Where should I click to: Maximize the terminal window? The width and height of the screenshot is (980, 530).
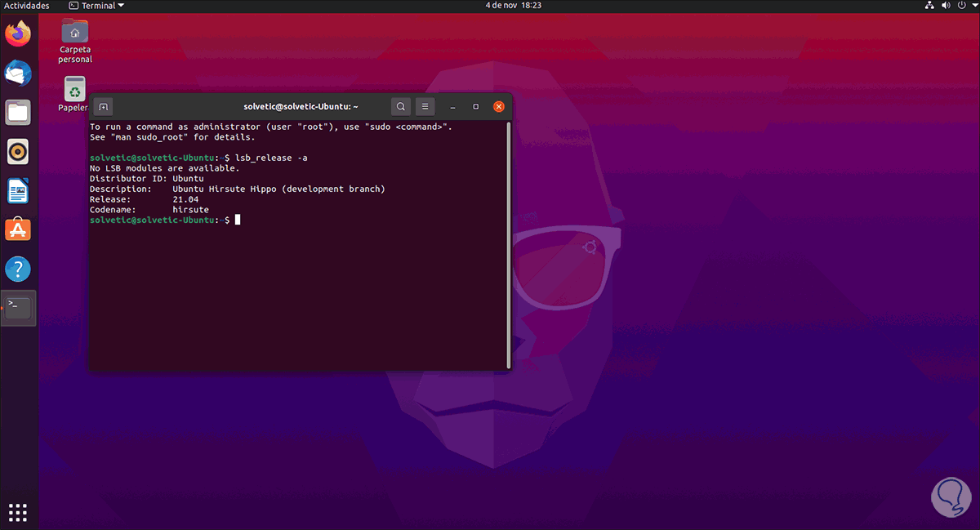point(476,106)
